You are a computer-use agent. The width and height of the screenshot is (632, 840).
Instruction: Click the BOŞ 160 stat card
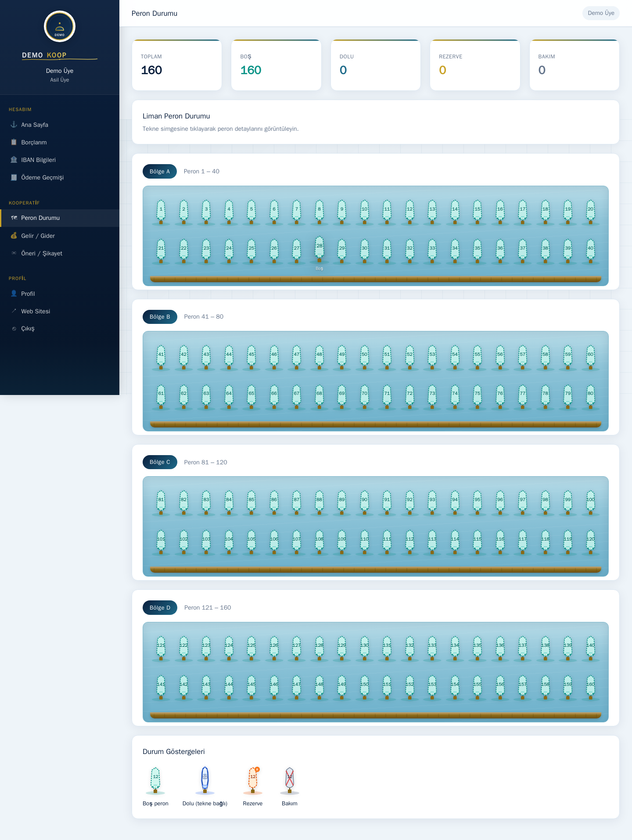[x=276, y=65]
